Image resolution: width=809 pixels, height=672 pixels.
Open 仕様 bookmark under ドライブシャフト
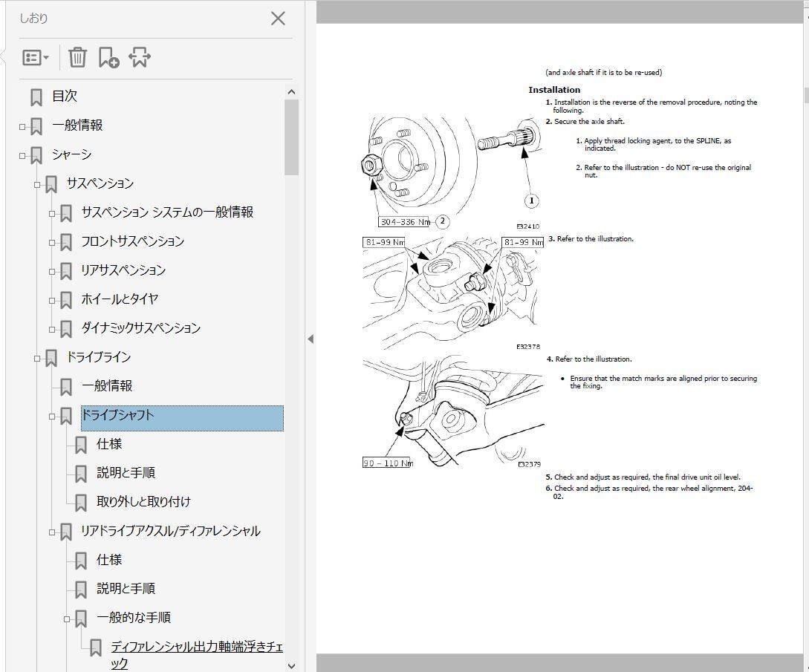[109, 443]
